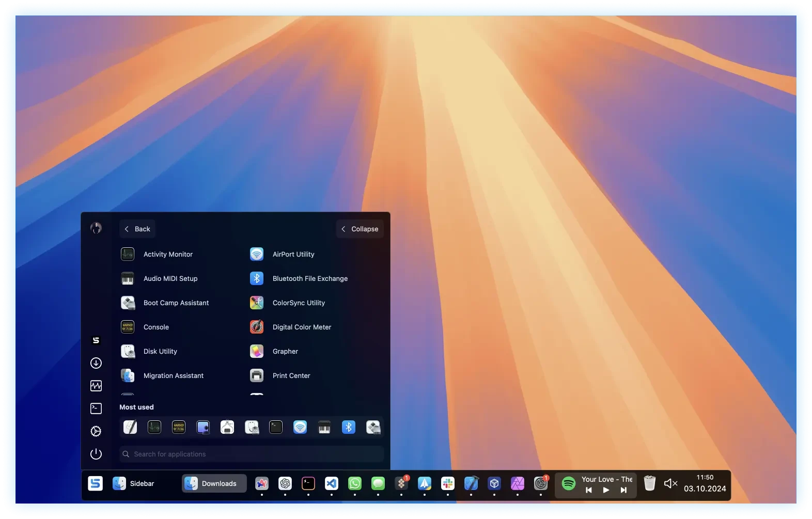Go Back to the previous menu view
The height and width of the screenshot is (519, 812).
tap(137, 229)
